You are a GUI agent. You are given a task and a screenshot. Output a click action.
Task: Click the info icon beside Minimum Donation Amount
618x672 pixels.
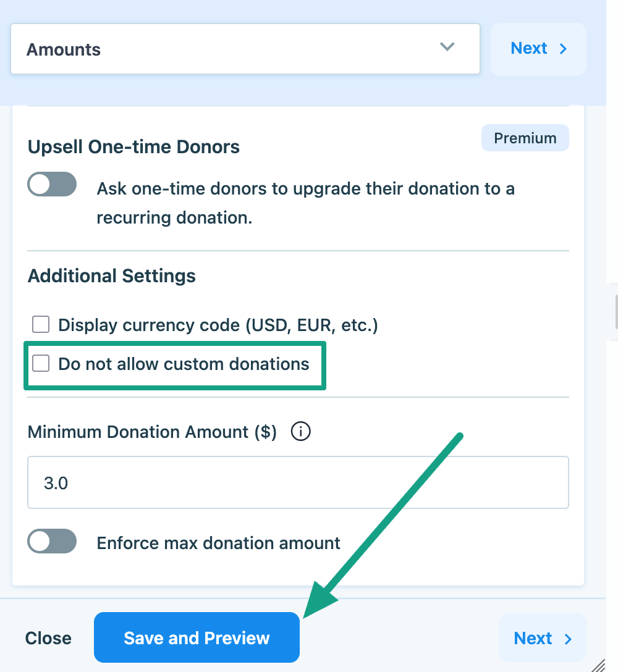point(300,432)
